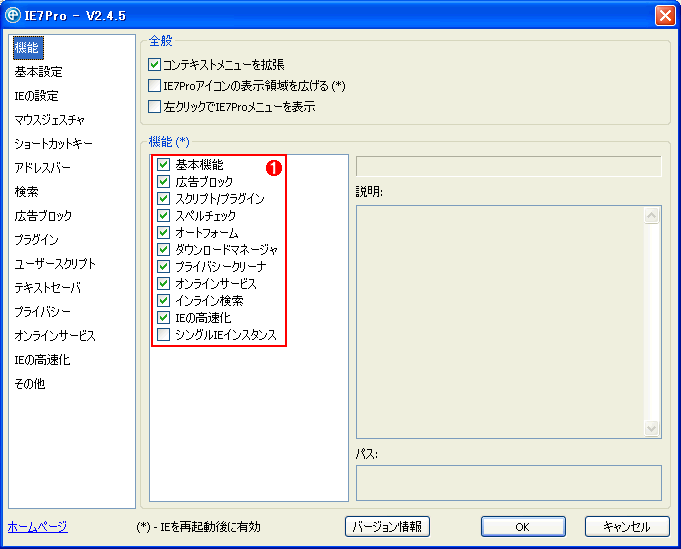Open プライバシー settings page

43,311
